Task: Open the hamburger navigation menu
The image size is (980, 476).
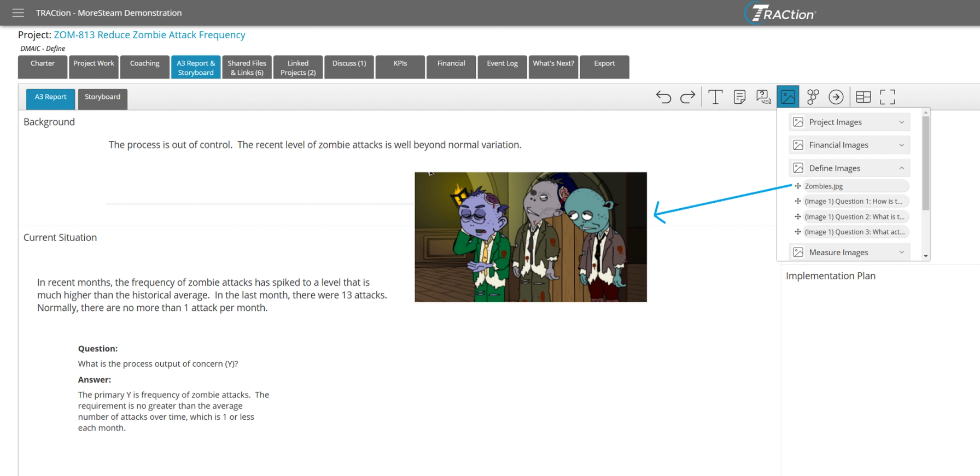Action: point(18,13)
